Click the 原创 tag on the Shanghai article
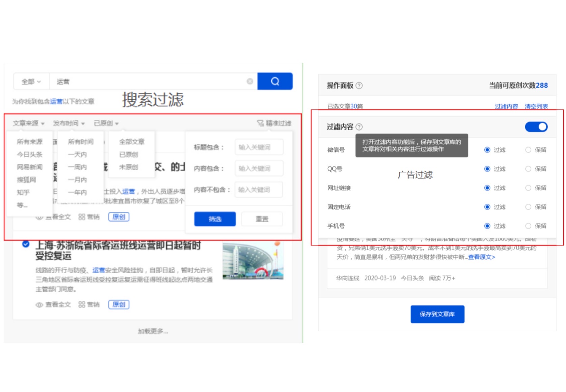Viewport: 566px width, 392px height. coord(118,304)
